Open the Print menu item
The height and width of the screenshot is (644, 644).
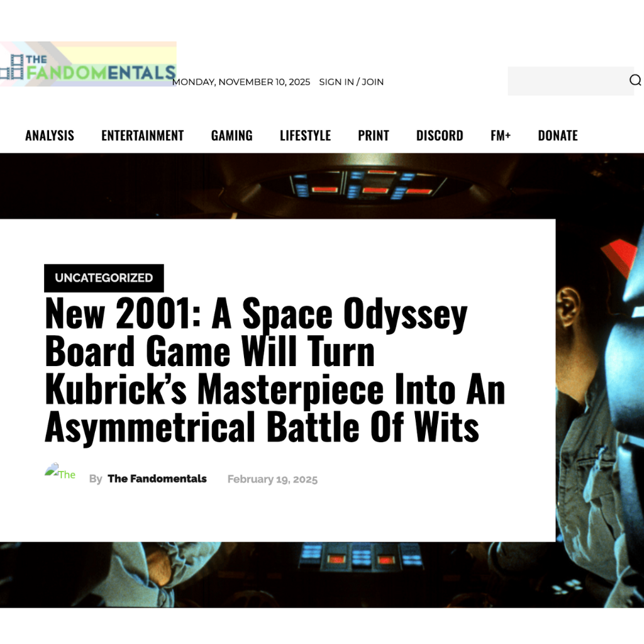[x=374, y=135]
